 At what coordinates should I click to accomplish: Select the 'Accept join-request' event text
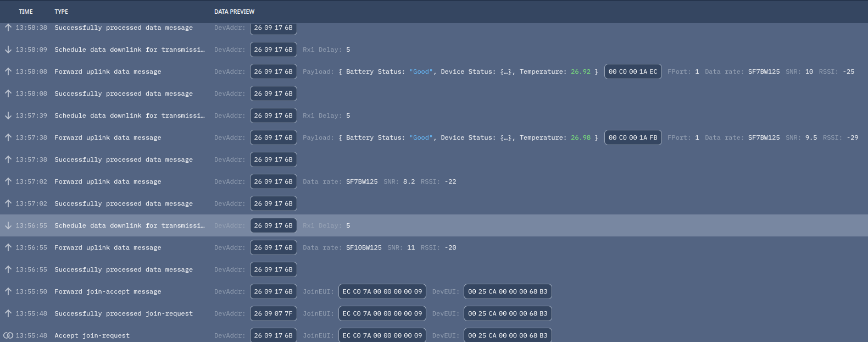coord(92,335)
